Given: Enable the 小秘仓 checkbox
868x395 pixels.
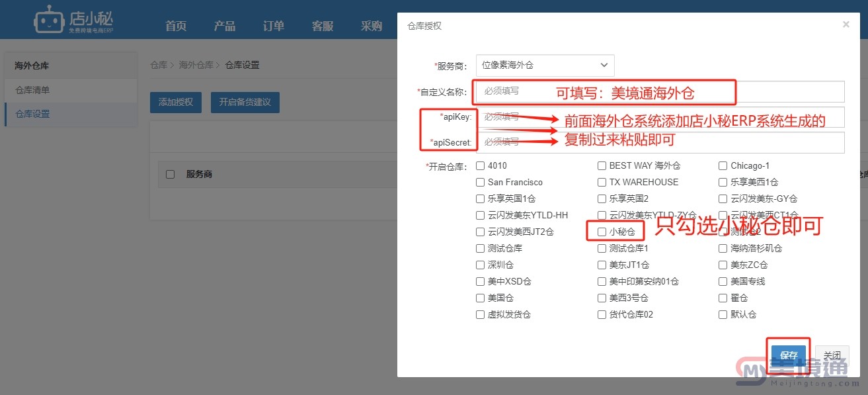Looking at the screenshot, I should (602, 232).
